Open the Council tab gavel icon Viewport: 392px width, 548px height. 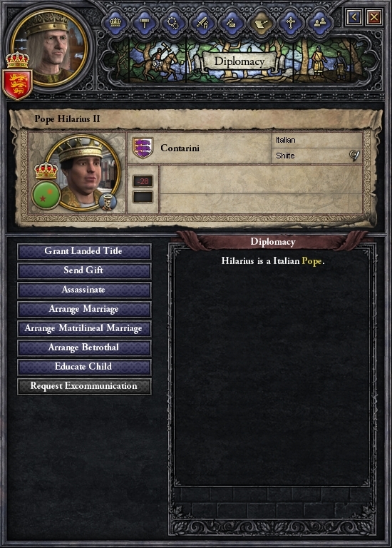[x=144, y=23]
